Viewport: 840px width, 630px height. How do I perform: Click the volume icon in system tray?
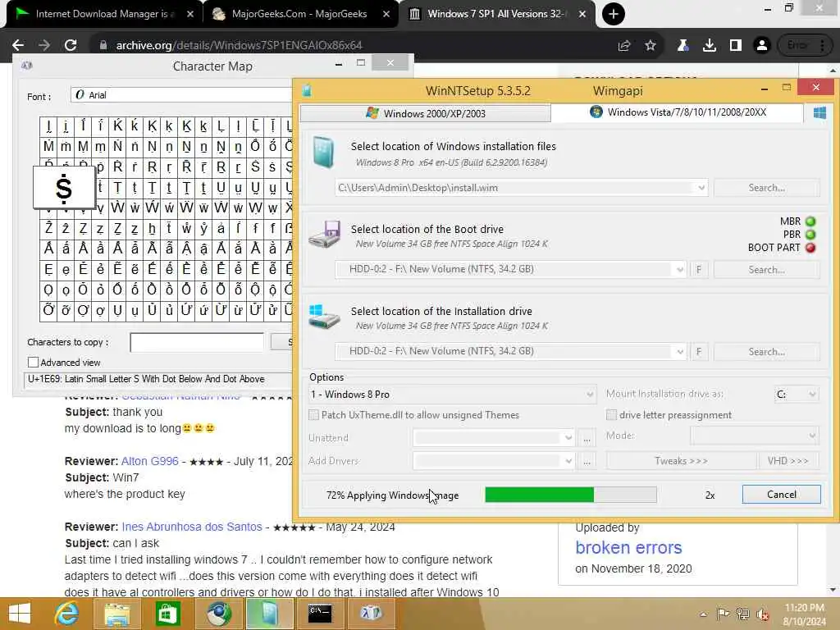click(x=763, y=614)
